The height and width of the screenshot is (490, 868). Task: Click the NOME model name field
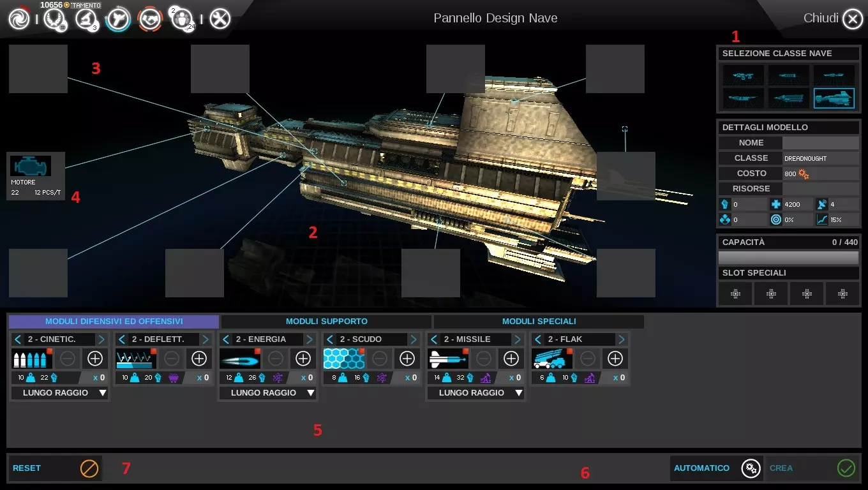pos(820,143)
